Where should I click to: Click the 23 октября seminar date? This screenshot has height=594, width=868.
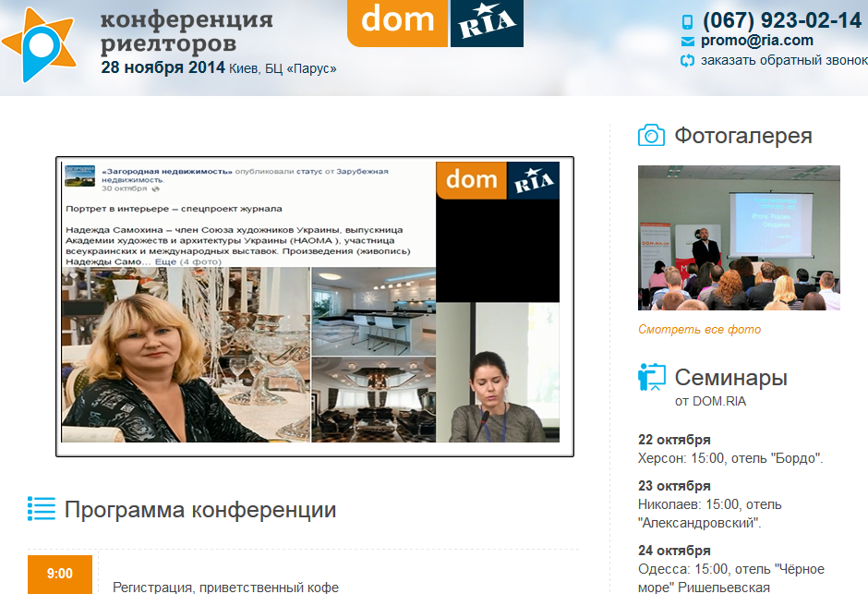click(674, 486)
